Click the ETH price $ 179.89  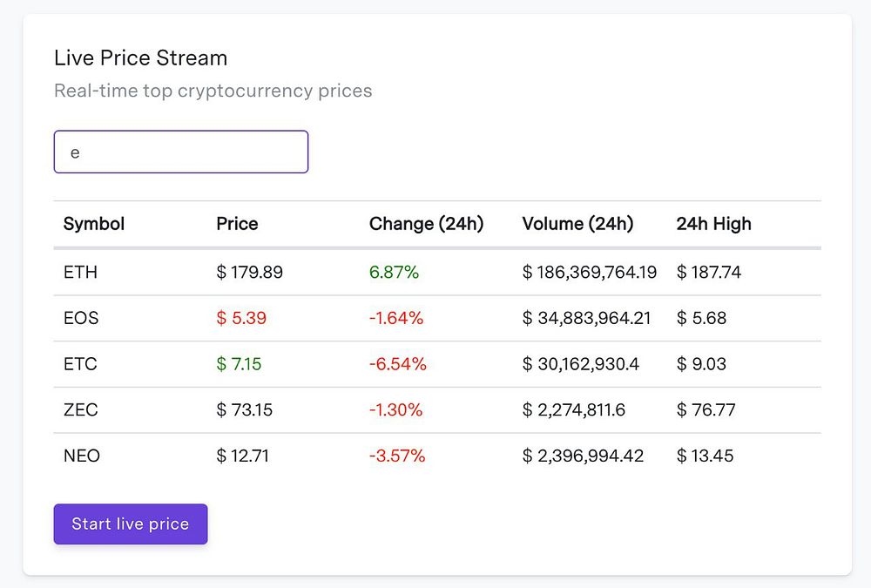pos(249,273)
